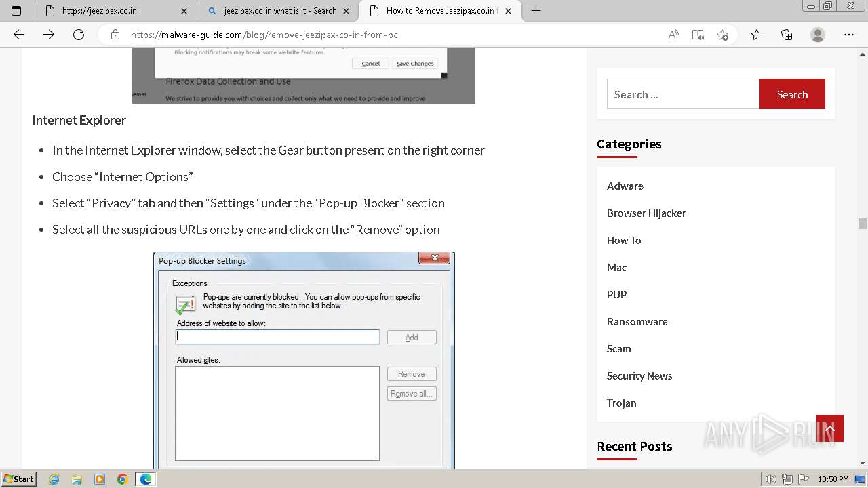Open the Scam category
This screenshot has width=868, height=488.
[619, 348]
